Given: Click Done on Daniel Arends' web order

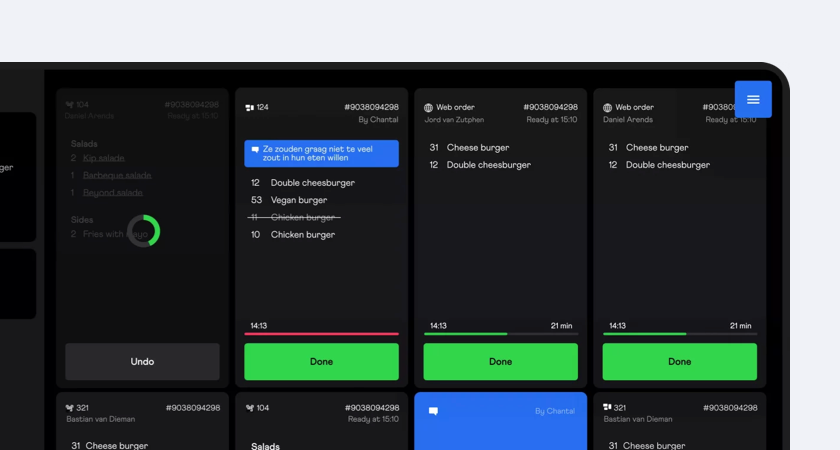Looking at the screenshot, I should (679, 362).
